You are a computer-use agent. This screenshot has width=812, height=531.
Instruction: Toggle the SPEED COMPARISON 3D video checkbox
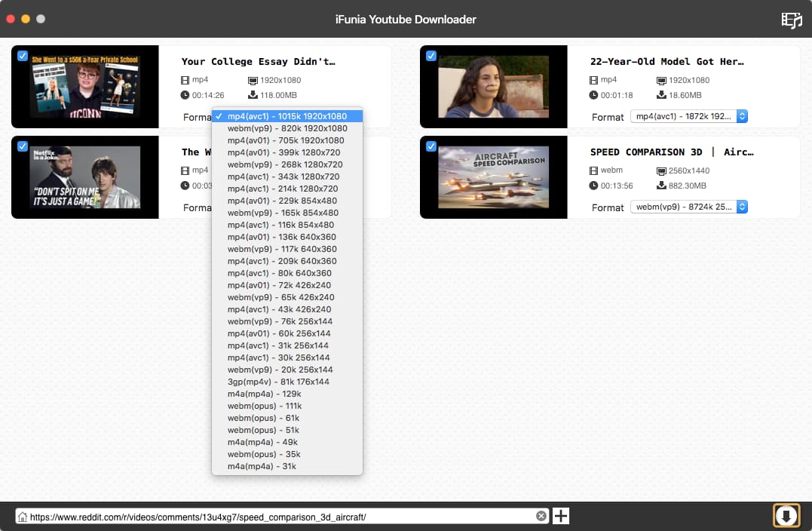[431, 146]
